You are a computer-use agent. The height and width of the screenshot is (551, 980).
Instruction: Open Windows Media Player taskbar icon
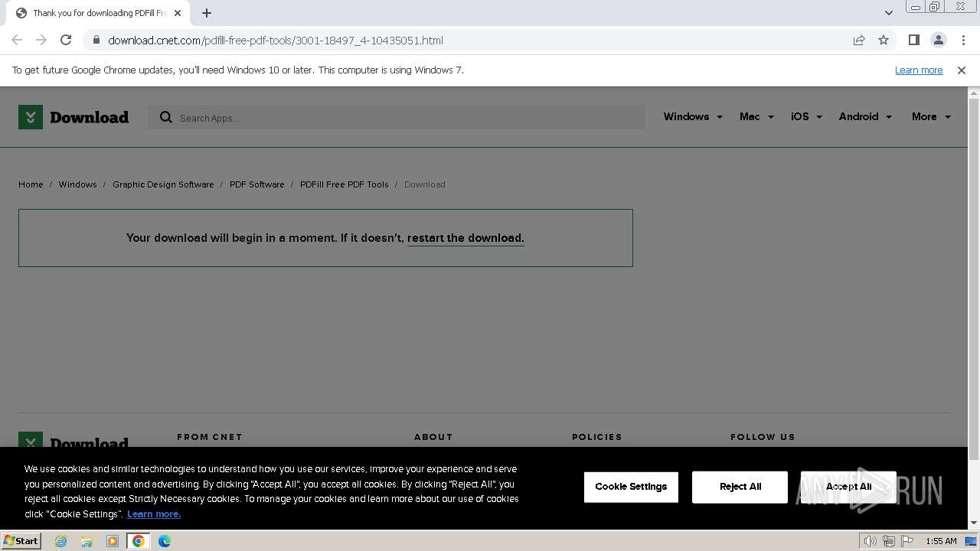coord(113,541)
